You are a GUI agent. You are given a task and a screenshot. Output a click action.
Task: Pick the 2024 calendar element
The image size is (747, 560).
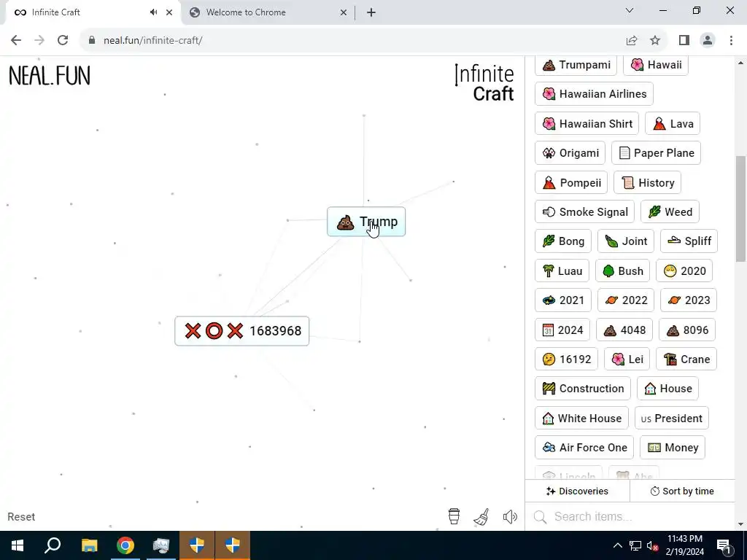point(562,330)
